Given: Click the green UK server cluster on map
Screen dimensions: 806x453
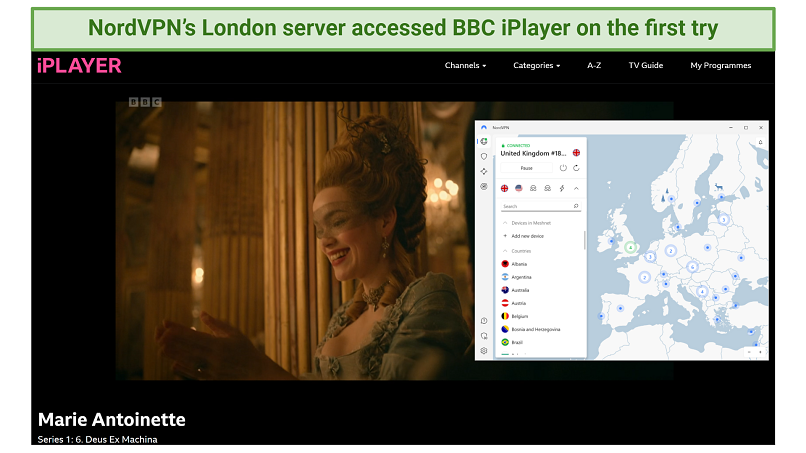Looking at the screenshot, I should point(630,247).
